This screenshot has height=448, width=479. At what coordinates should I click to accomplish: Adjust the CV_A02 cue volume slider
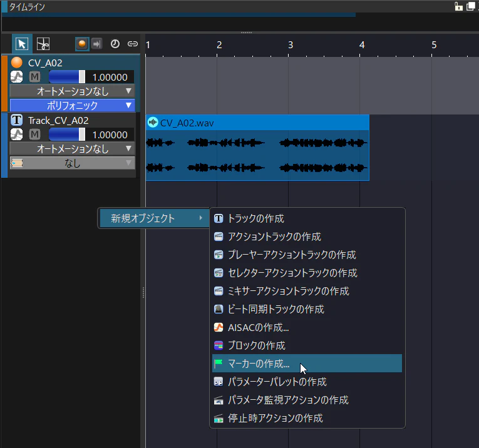[67, 77]
